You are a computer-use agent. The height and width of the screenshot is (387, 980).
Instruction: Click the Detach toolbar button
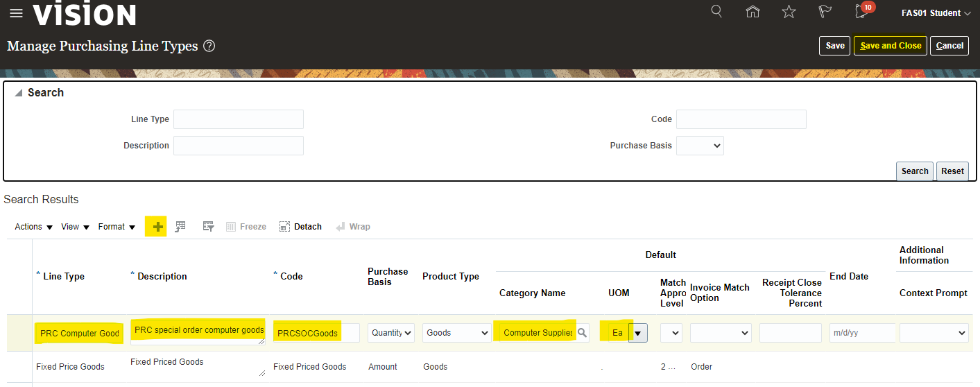(x=300, y=227)
